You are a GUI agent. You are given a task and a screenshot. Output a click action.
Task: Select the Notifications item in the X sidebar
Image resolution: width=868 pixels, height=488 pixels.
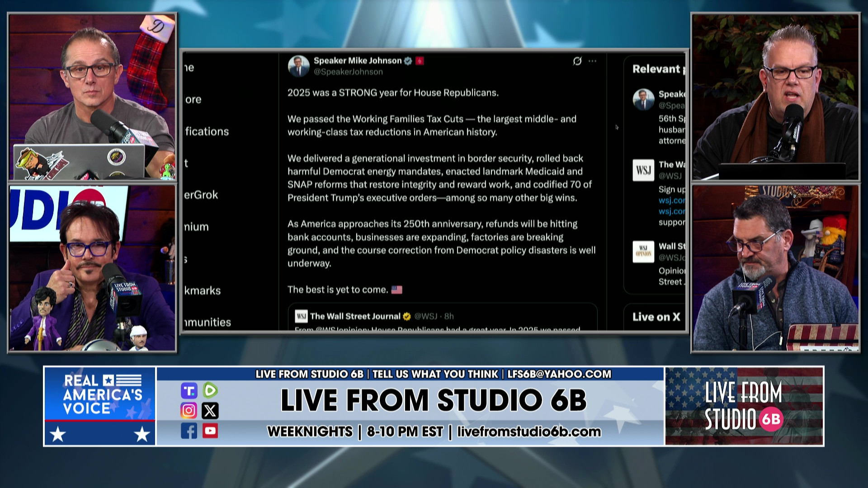[x=207, y=131]
